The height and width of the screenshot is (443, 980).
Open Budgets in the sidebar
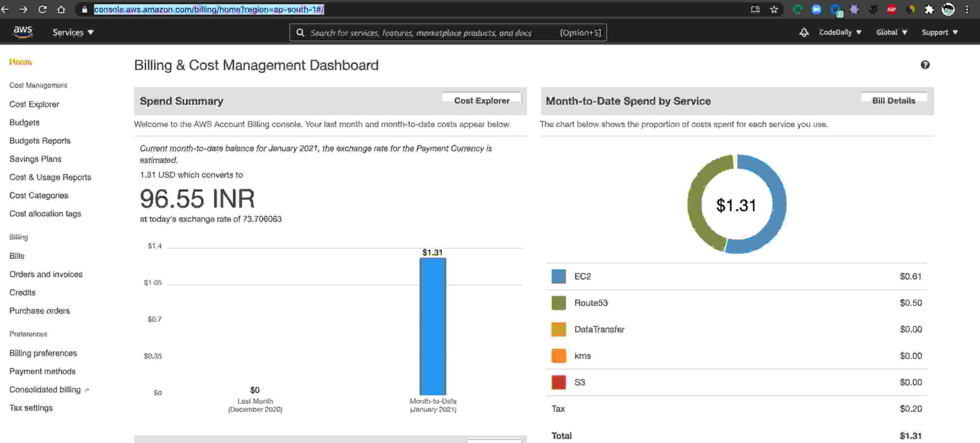24,122
